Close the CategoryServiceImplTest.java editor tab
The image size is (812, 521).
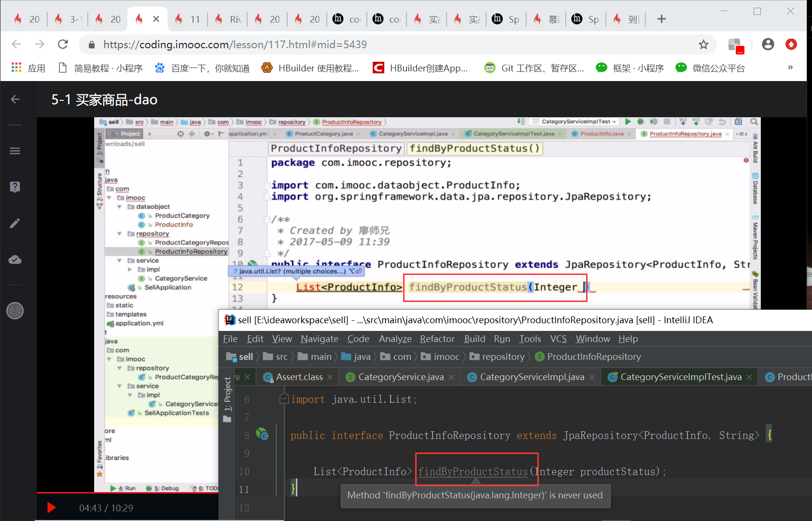point(749,377)
